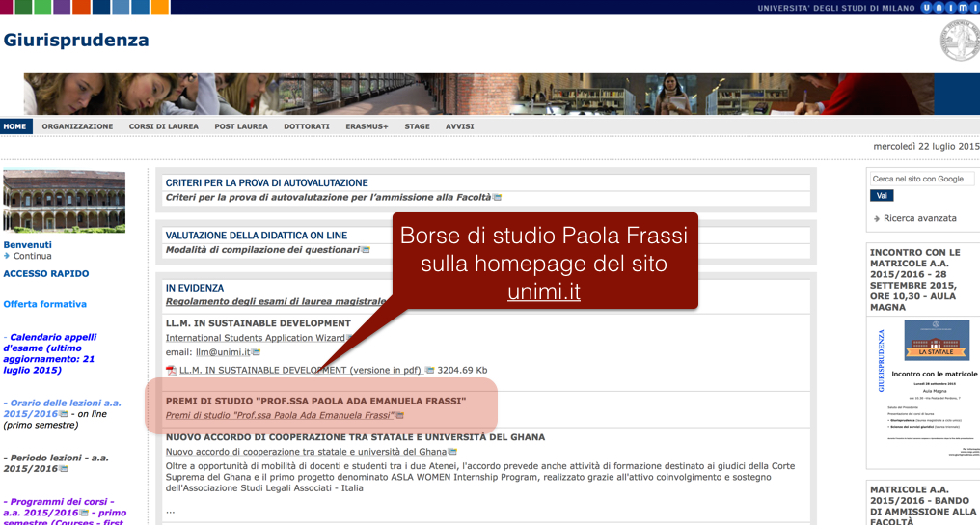Click external icon after Premi di studio link
The image size is (980, 529).
pyautogui.click(x=400, y=415)
